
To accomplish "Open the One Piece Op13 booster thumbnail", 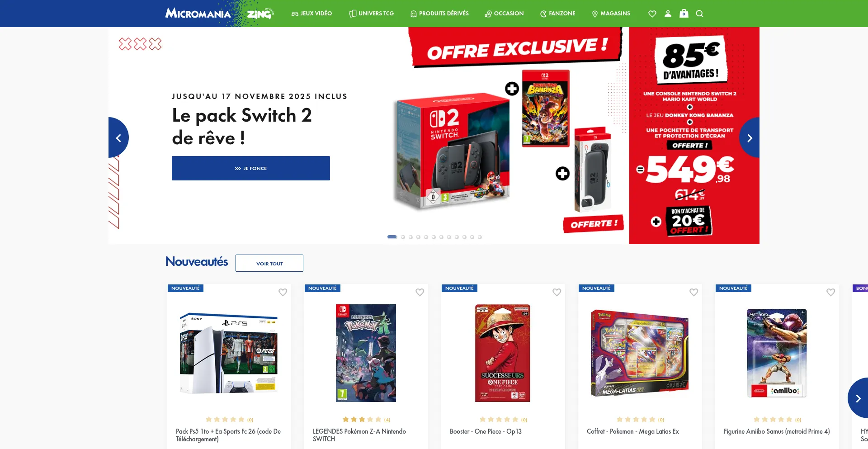I will tap(502, 353).
